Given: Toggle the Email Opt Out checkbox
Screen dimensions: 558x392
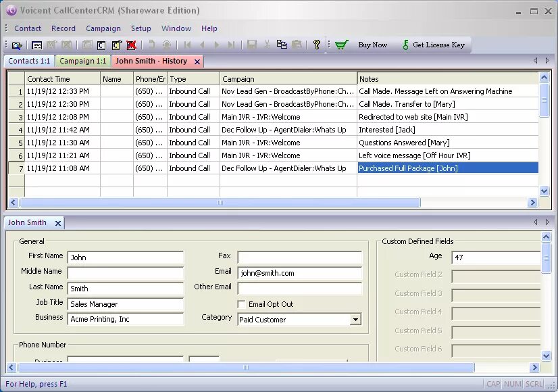Looking at the screenshot, I should (241, 304).
